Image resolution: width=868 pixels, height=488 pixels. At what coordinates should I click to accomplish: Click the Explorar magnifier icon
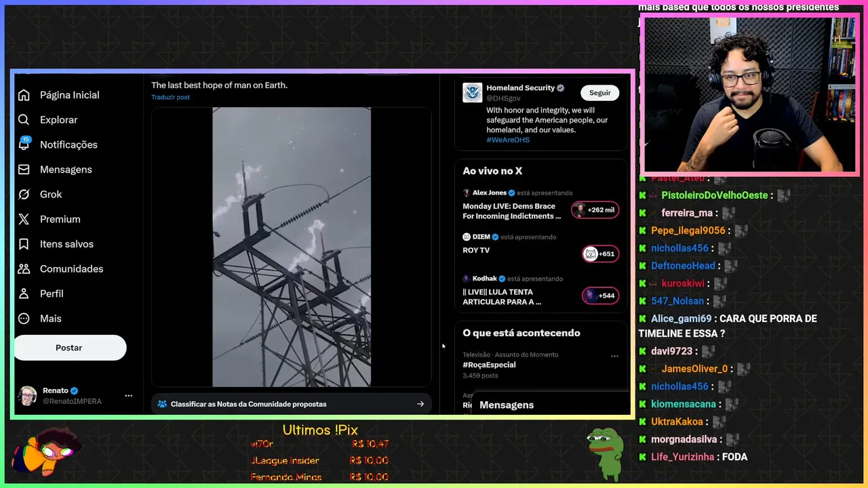[x=24, y=120]
